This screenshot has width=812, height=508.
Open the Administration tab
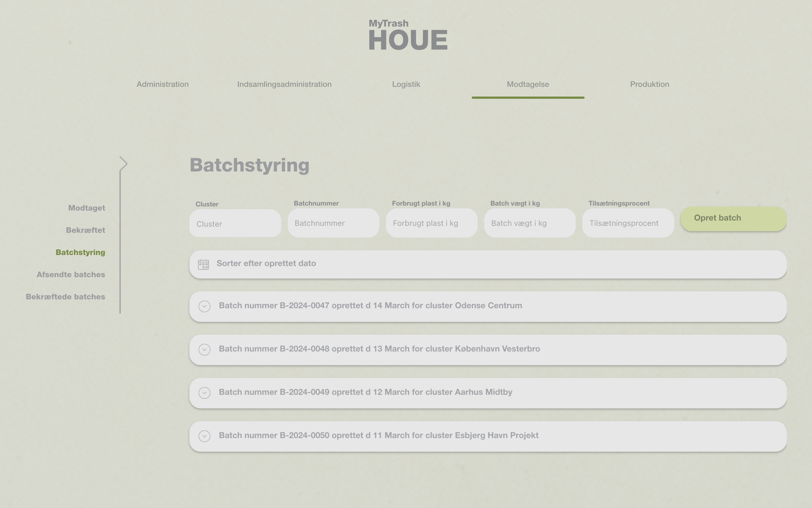tap(163, 84)
